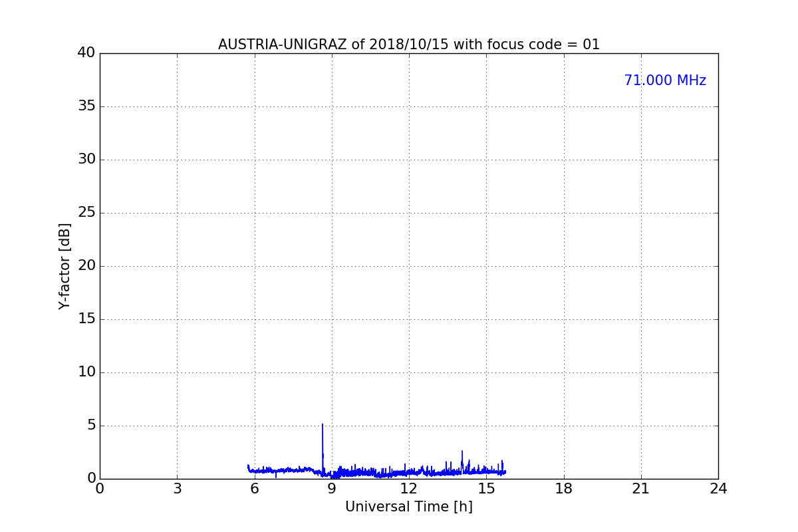
Task: Click the y-axis tick label '5'
Action: (91, 426)
